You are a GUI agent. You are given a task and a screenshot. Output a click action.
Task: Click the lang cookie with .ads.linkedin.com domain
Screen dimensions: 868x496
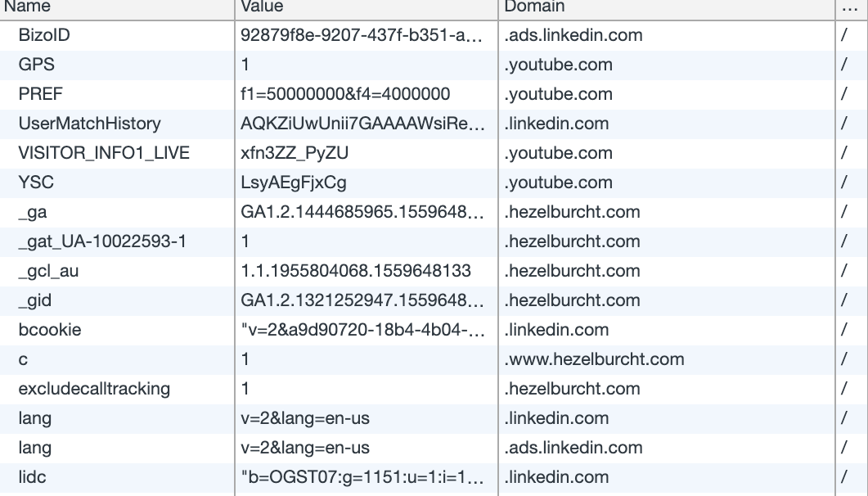tap(434, 448)
